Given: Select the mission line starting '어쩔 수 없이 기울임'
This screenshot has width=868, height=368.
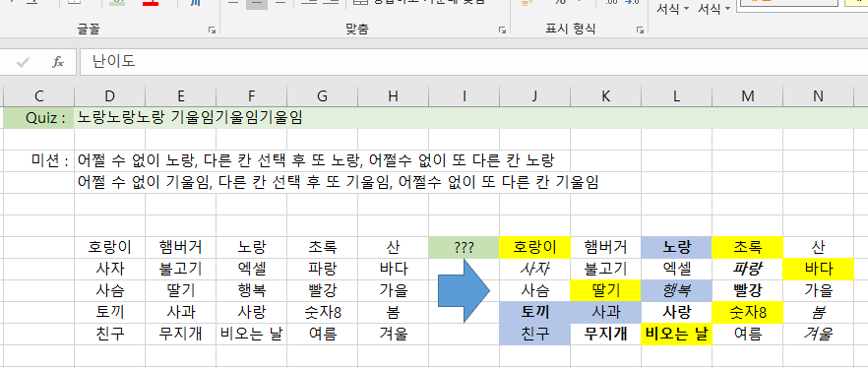Looking at the screenshot, I should point(338,183).
